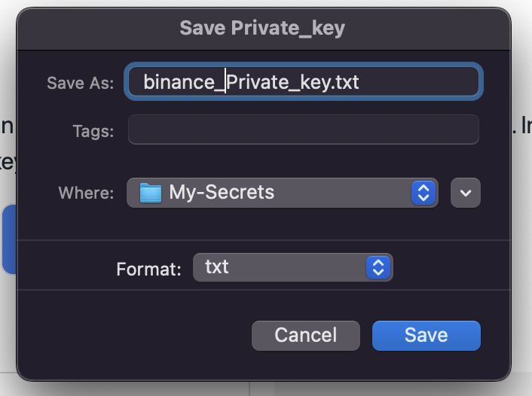This screenshot has height=396, width=532.
Task: Cancel the save dialog
Action: point(306,335)
